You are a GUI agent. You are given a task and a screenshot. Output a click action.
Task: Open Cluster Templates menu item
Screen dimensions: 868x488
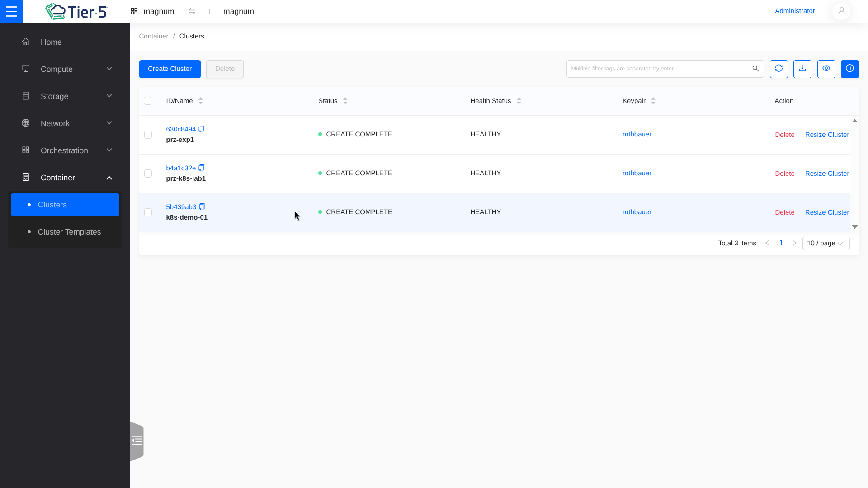point(69,232)
